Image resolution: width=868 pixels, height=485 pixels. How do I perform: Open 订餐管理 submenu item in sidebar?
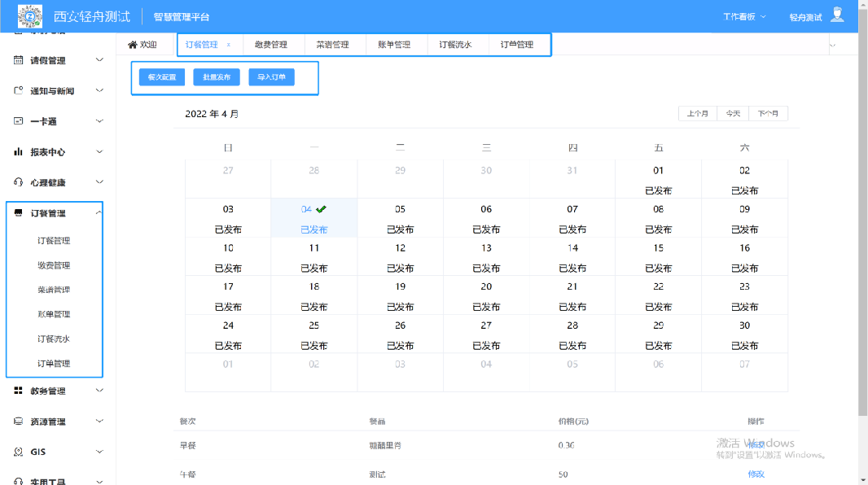coord(54,241)
